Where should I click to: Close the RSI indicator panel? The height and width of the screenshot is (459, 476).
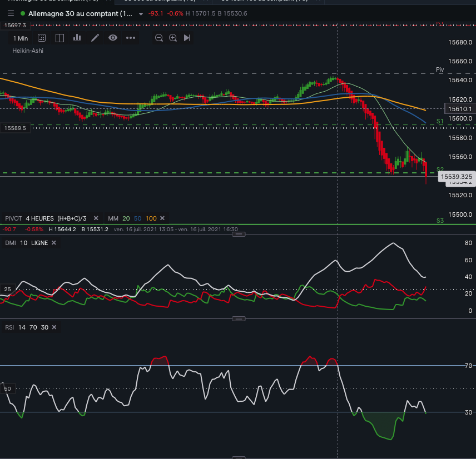pyautogui.click(x=54, y=327)
